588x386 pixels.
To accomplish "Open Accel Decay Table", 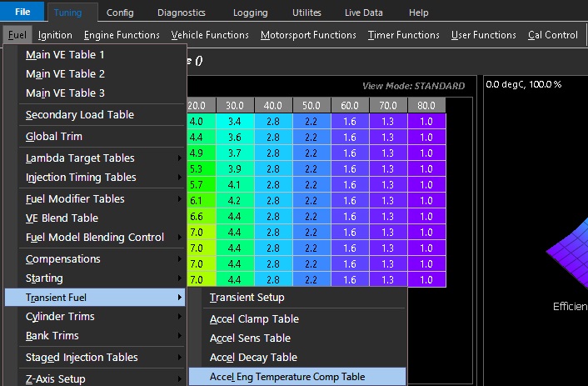I will coord(297,358).
